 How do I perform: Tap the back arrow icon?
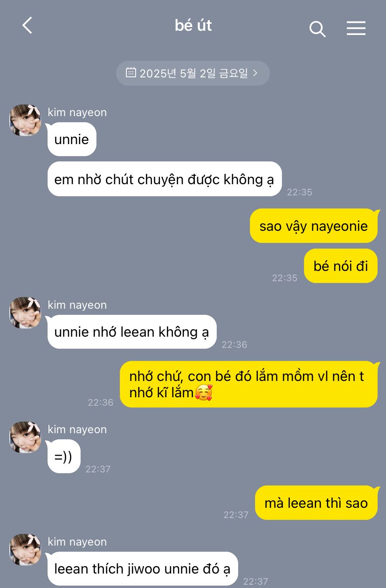[27, 25]
